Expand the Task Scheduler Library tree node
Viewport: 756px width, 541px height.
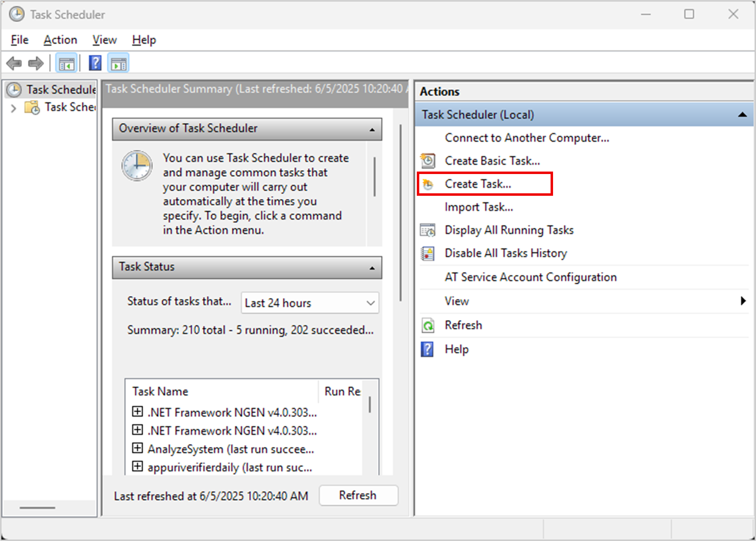(13, 108)
